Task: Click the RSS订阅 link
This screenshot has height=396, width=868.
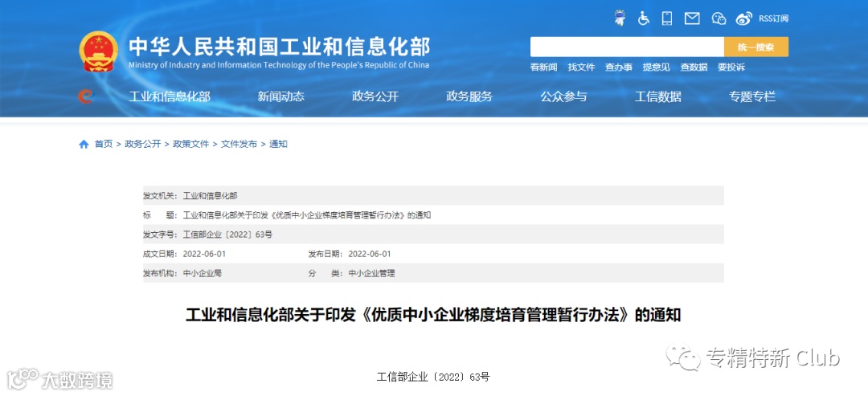Action: point(773,18)
